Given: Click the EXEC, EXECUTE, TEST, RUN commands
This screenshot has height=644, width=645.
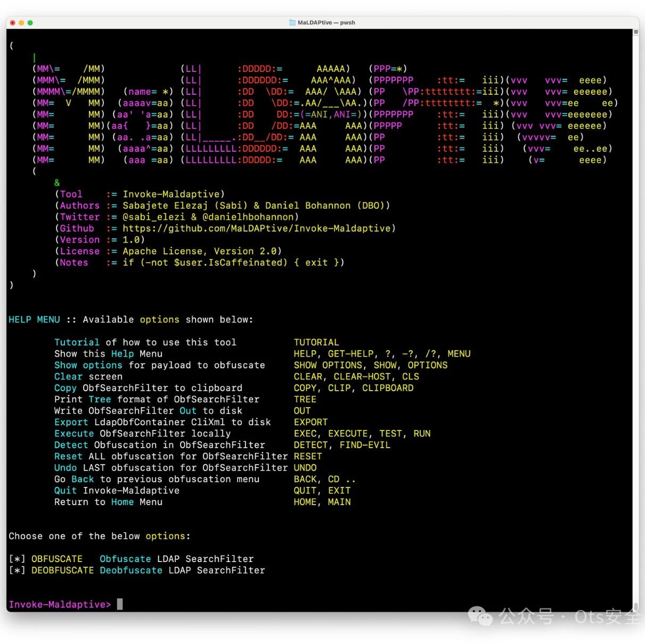Looking at the screenshot, I should [x=362, y=434].
